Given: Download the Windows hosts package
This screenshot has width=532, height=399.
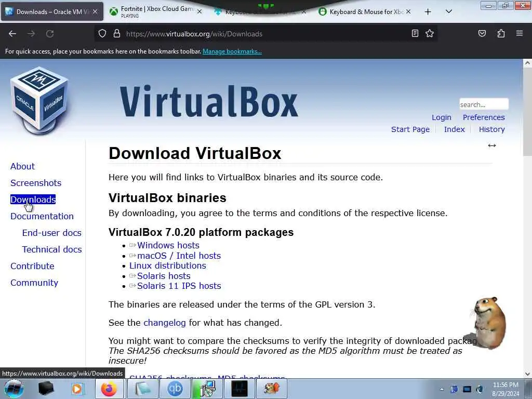Looking at the screenshot, I should click(168, 245).
